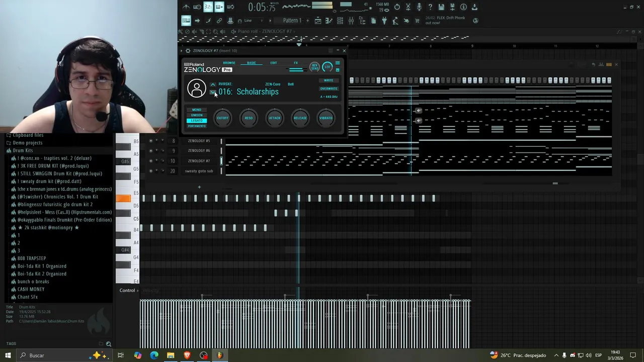Image resolution: width=644 pixels, height=362 pixels.
Task: Open Brave browser from the taskbar
Action: point(187,355)
